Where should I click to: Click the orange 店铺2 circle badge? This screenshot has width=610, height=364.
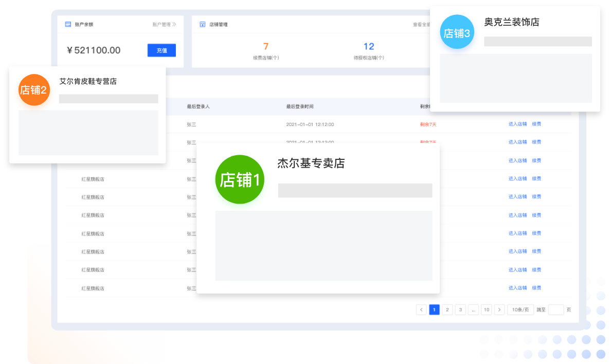[34, 90]
